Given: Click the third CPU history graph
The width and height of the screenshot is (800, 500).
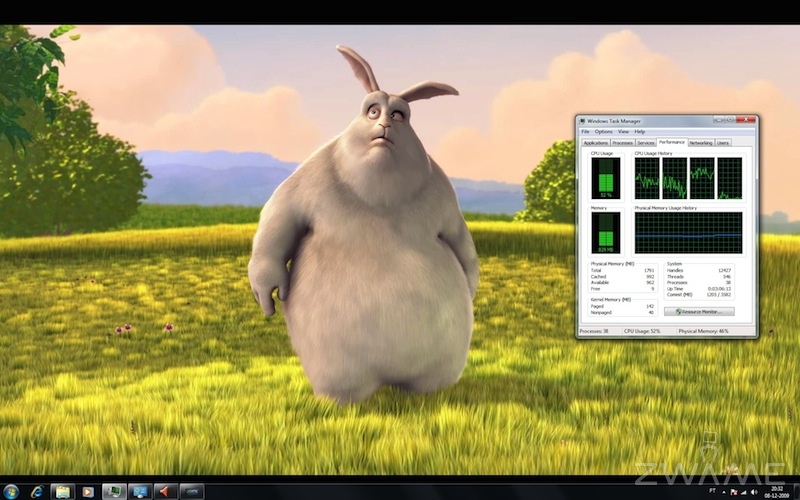Looking at the screenshot, I should pyautogui.click(x=702, y=178).
